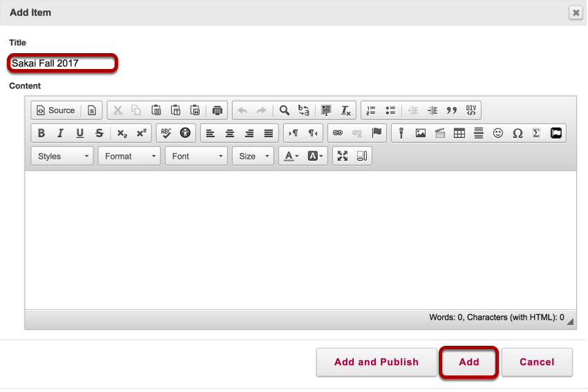588x392 pixels.
Task: Toggle superscript formatting
Action: 142,133
